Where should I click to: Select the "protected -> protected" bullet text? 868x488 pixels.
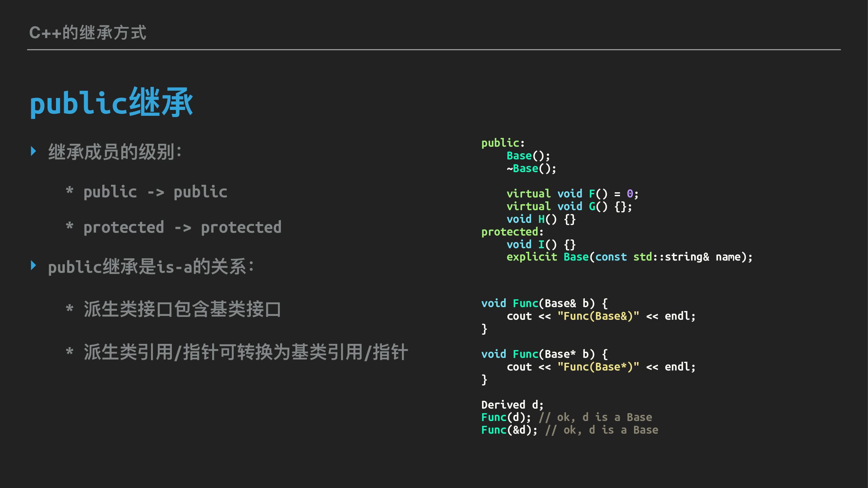(x=182, y=227)
